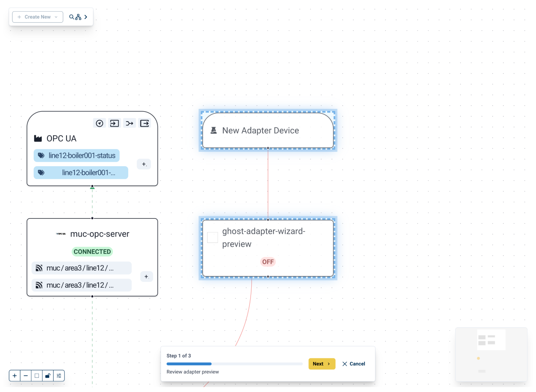This screenshot has width=536, height=392.
Task: Click the outbound arrow icon on OPC UA node
Action: [x=145, y=123]
